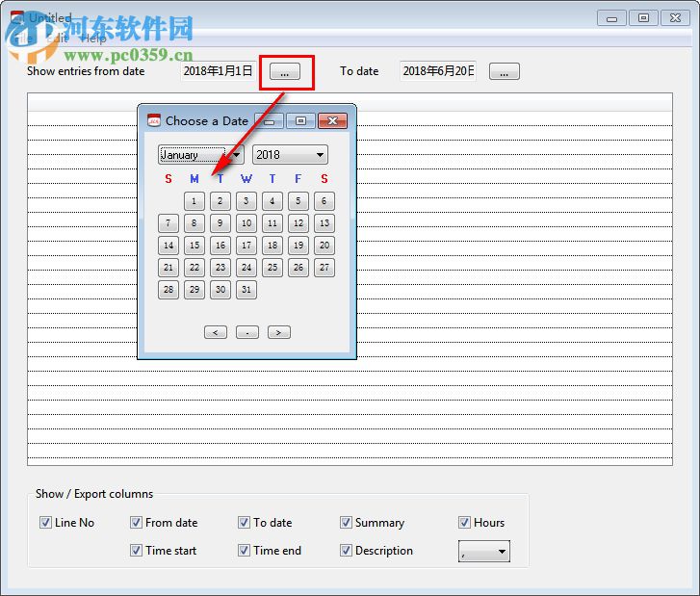Image resolution: width=700 pixels, height=596 pixels.
Task: Select day 18 in the calendar
Action: point(272,246)
